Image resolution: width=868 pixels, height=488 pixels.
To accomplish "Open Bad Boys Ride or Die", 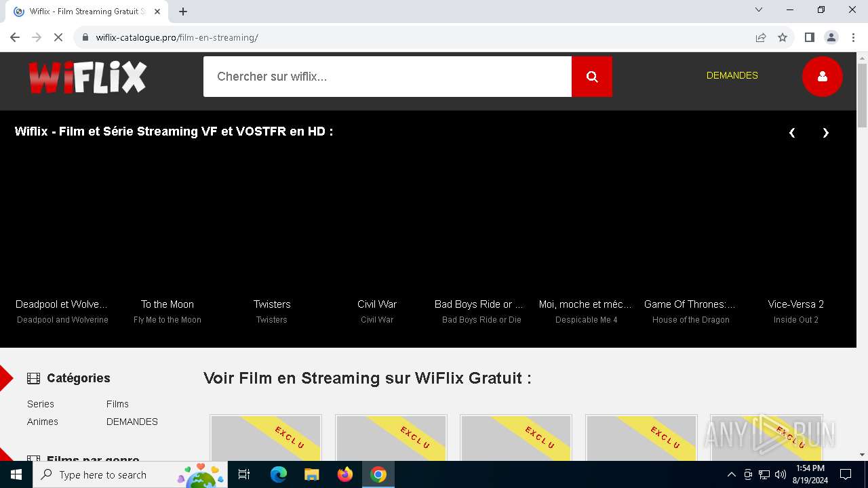I will pyautogui.click(x=479, y=304).
